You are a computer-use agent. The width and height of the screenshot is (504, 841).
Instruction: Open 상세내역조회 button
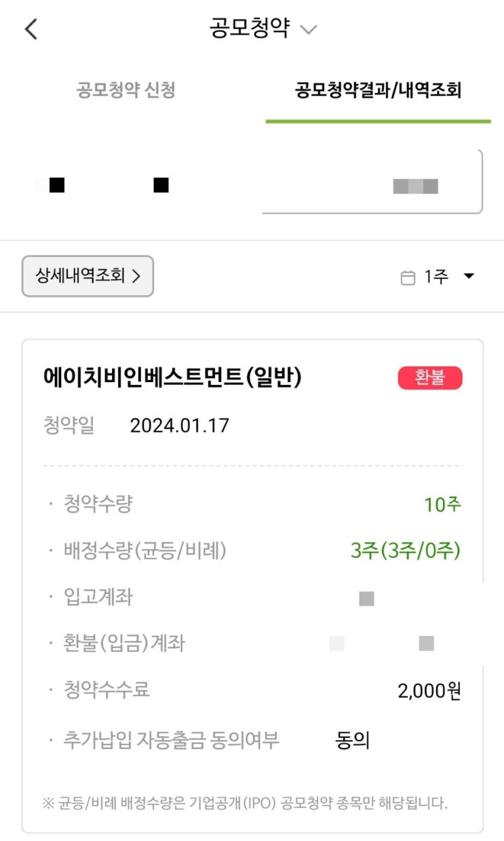pos(88,276)
